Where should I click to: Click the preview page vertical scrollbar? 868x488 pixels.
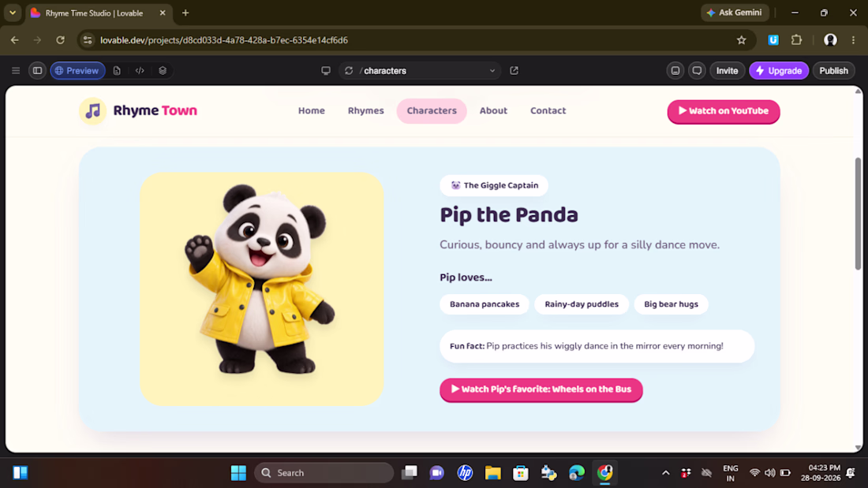pos(858,214)
